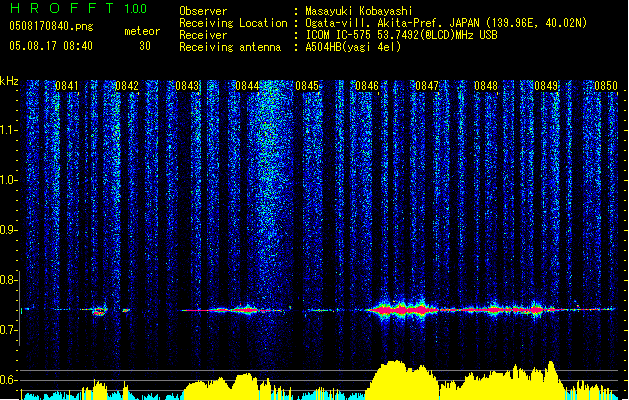The image size is (629, 400).
Task: Click the date stamp 05.08.17 08:40
Action: [x=51, y=46]
